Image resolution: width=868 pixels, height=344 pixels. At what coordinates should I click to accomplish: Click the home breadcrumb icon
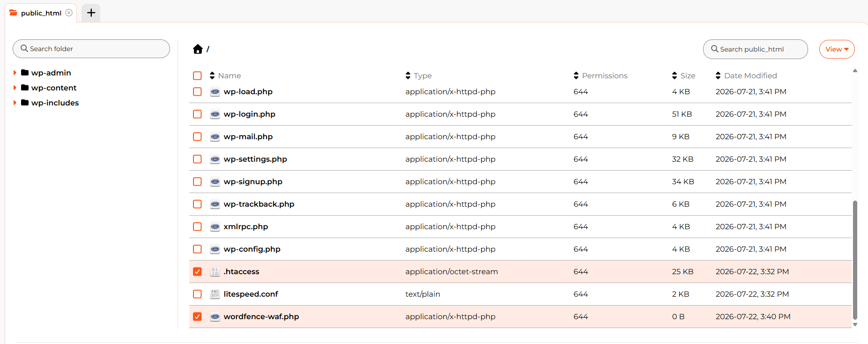198,49
